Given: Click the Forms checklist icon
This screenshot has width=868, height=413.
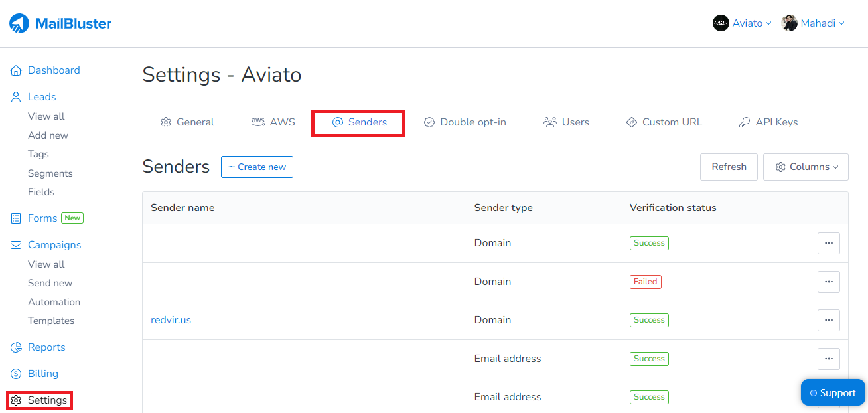Looking at the screenshot, I should [x=16, y=218].
